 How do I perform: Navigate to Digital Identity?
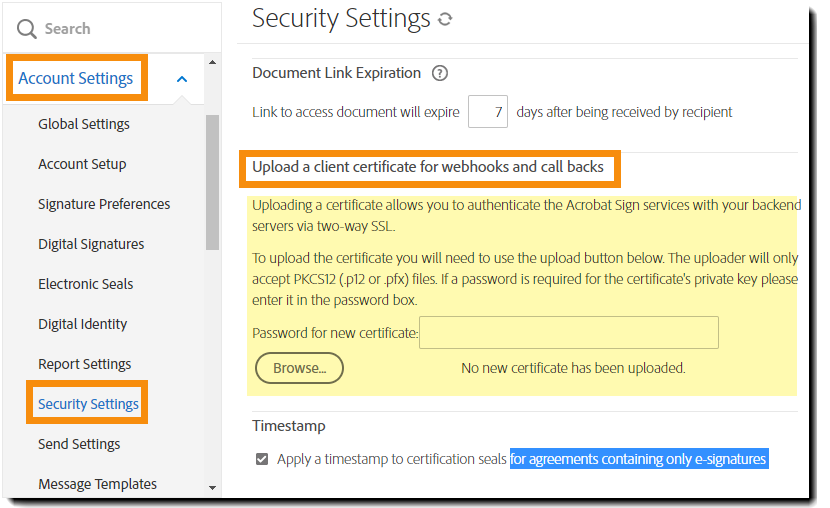(82, 324)
